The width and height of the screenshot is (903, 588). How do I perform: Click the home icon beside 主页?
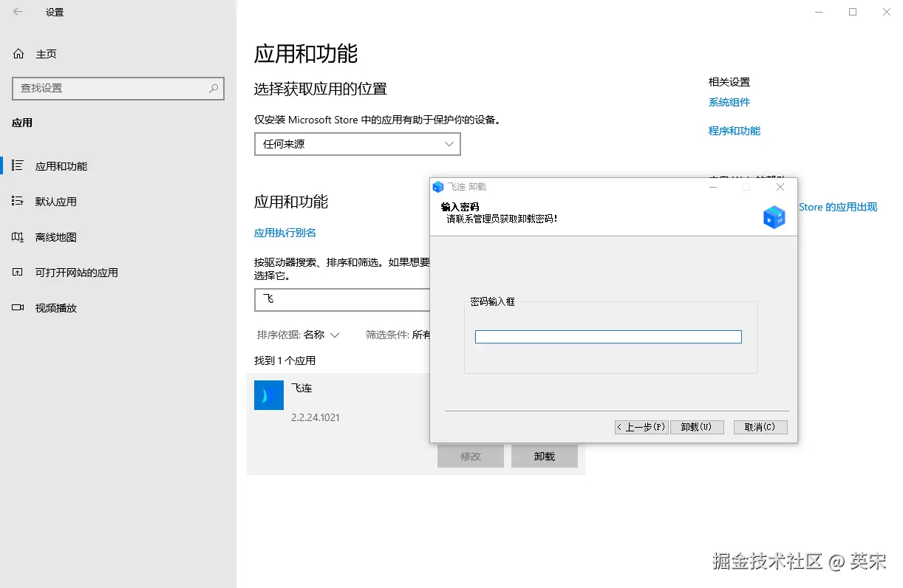[x=18, y=54]
